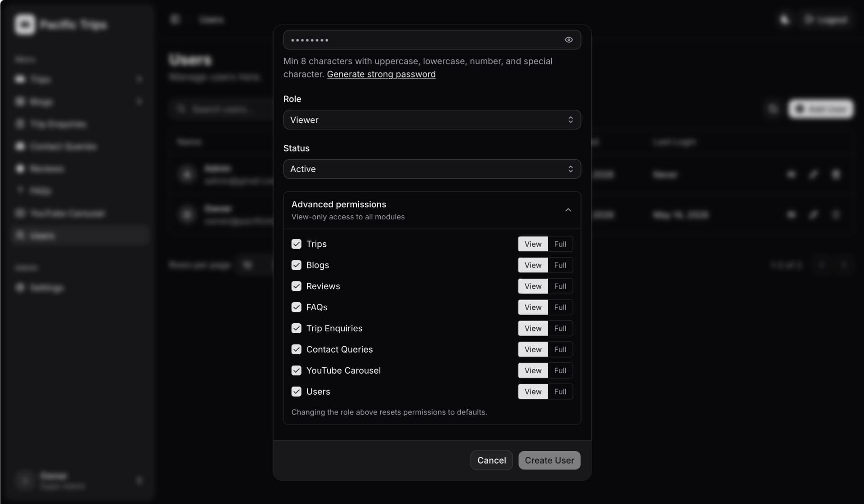The image size is (864, 504).
Task: Collapse the Advanced permissions section chevron
Action: point(568,210)
